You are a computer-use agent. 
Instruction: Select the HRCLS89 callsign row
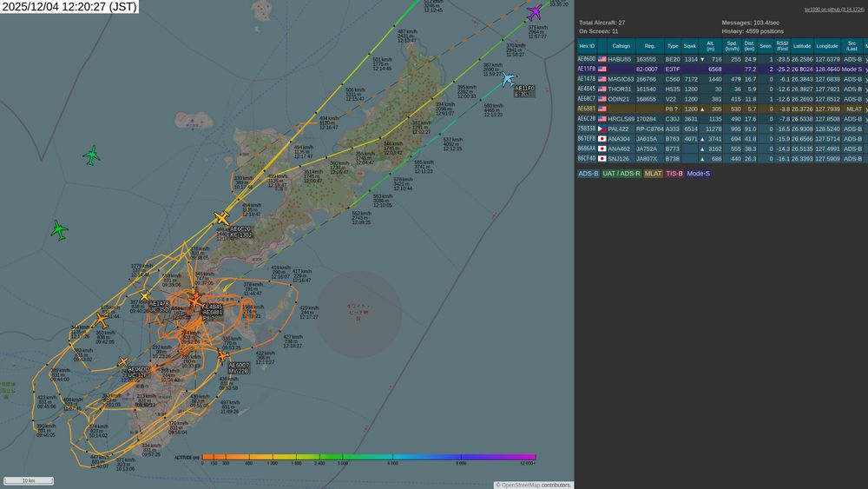coord(722,119)
